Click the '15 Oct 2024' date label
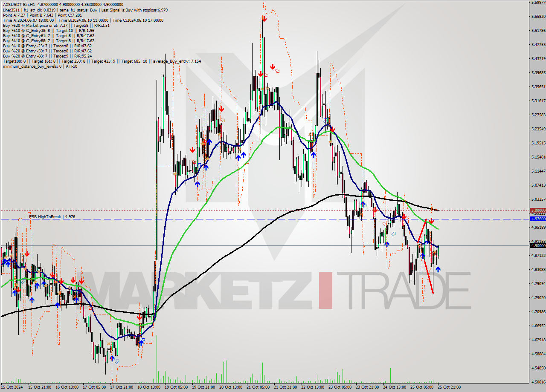Viewport: 546px width, 392px height. point(12,387)
